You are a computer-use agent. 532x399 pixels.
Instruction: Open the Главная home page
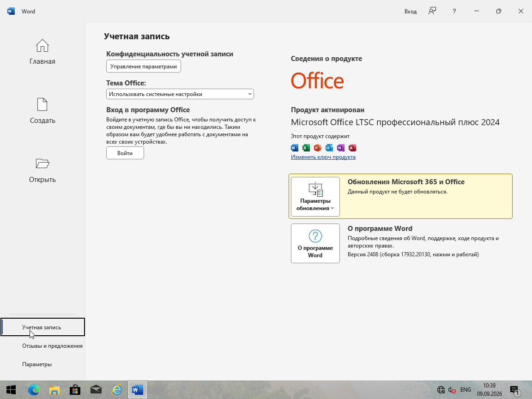(x=42, y=52)
